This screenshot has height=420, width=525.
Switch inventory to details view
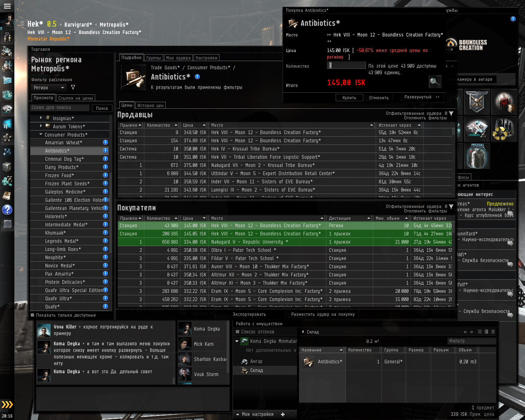486,332
